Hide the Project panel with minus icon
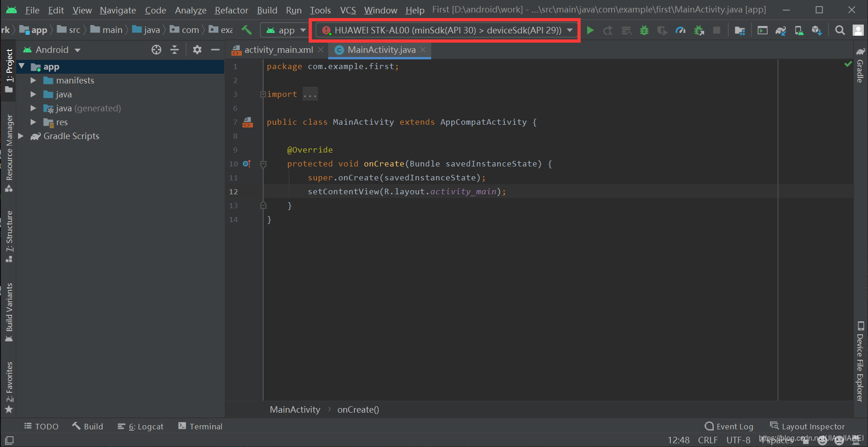868x447 pixels. pyautogui.click(x=215, y=50)
